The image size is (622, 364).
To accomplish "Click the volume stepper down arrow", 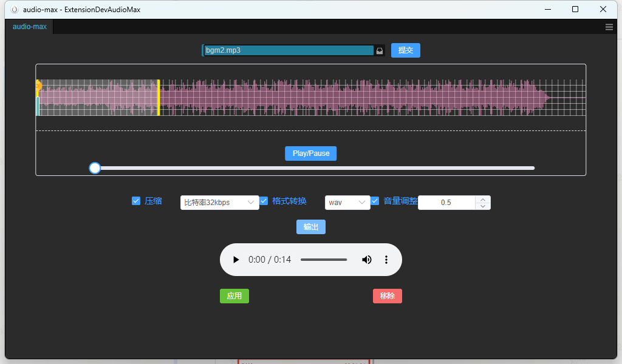I will 482,206.
